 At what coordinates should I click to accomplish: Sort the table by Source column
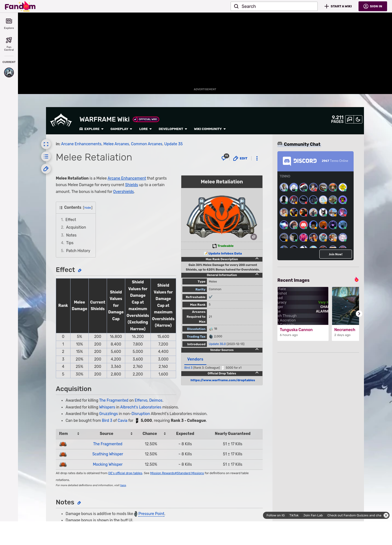(131, 434)
